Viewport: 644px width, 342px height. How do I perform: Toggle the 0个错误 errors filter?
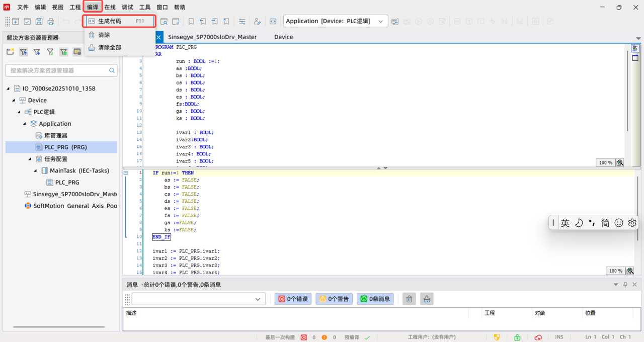click(x=292, y=299)
